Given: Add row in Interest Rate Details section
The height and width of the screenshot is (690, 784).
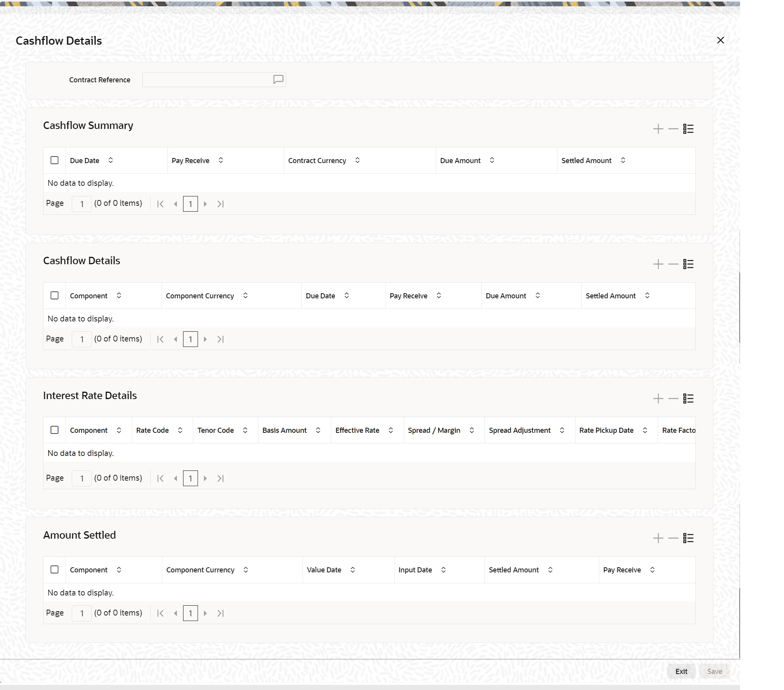Looking at the screenshot, I should (658, 399).
